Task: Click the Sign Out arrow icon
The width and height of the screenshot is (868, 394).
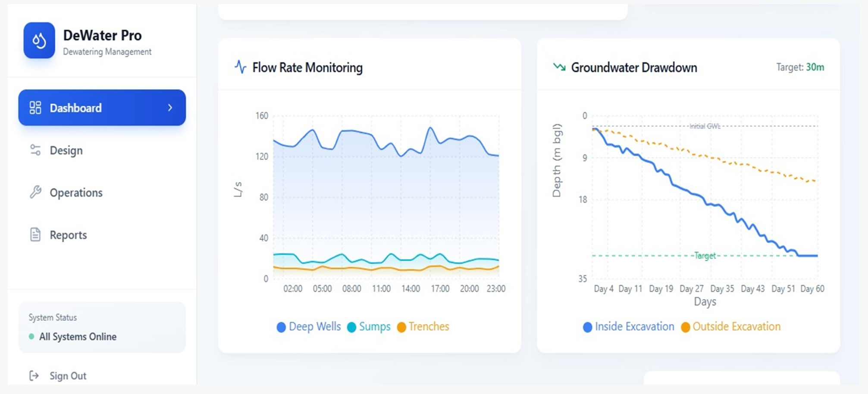Action: tap(34, 376)
